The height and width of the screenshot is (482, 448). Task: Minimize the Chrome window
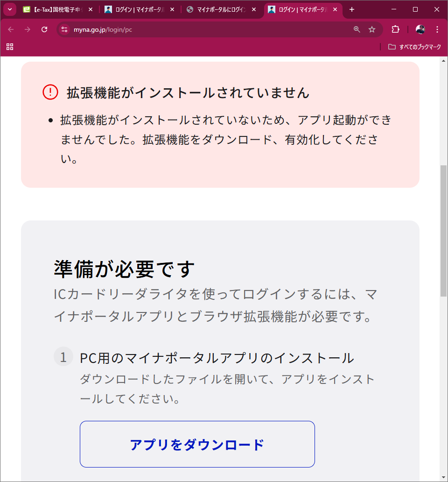click(x=394, y=9)
